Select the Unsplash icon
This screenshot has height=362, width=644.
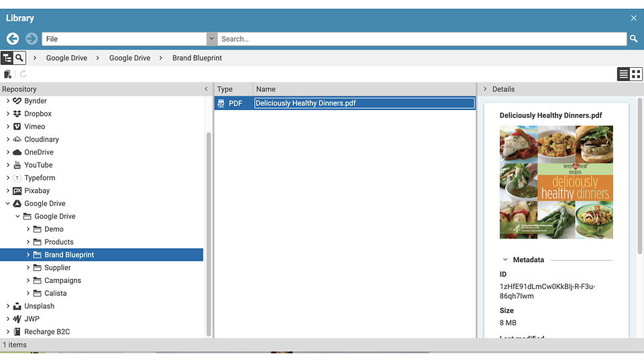(17, 306)
